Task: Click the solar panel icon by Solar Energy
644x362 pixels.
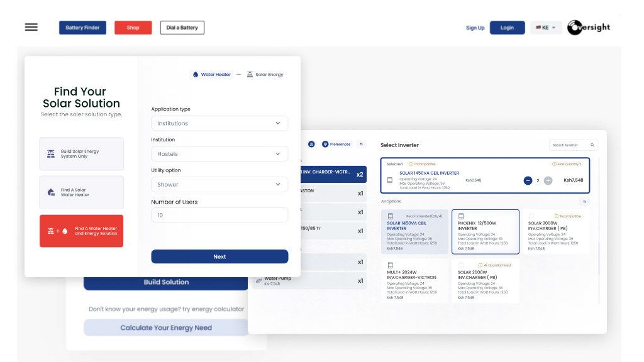Action: tap(250, 74)
